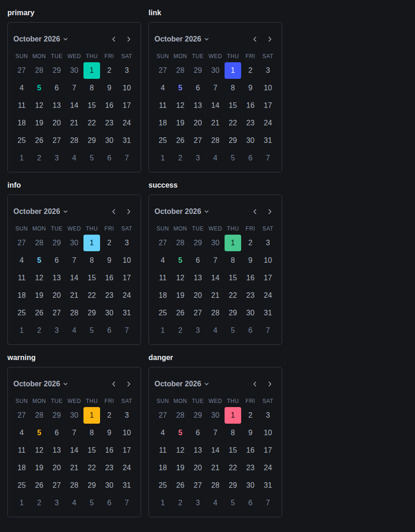Viewport: 415px width, 532px height.
Task: Choose October 13 in info calendar
Action: click(57, 278)
